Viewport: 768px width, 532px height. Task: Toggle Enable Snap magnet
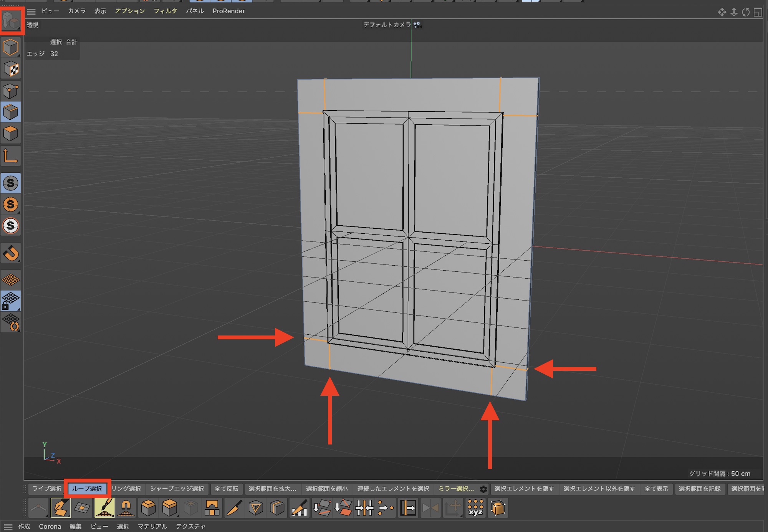(x=11, y=253)
